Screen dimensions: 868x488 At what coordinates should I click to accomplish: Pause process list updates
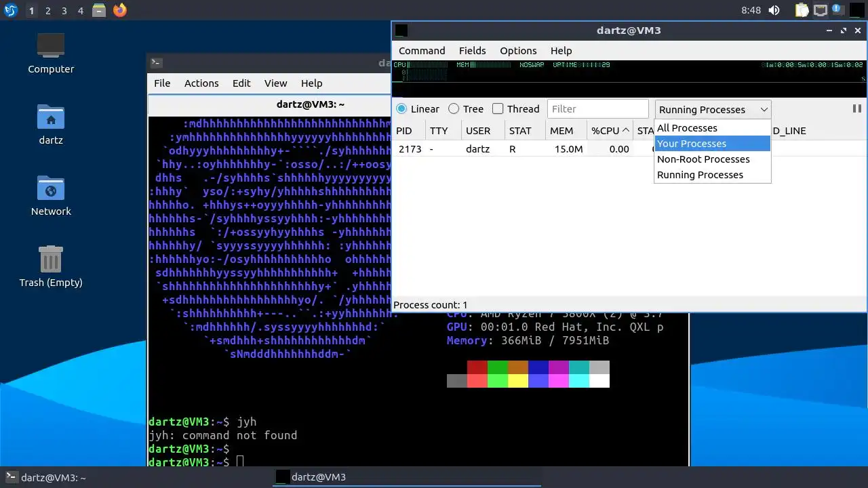coord(856,108)
